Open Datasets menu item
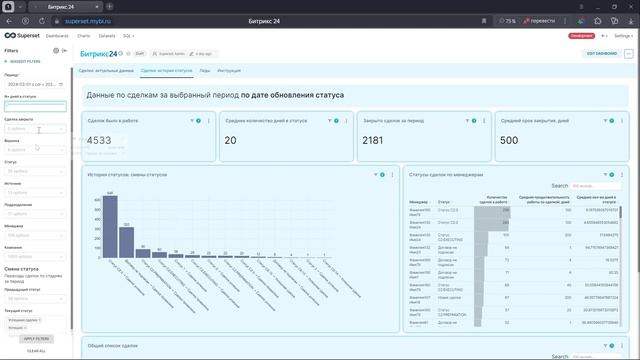This screenshot has width=640, height=360. coord(107,36)
